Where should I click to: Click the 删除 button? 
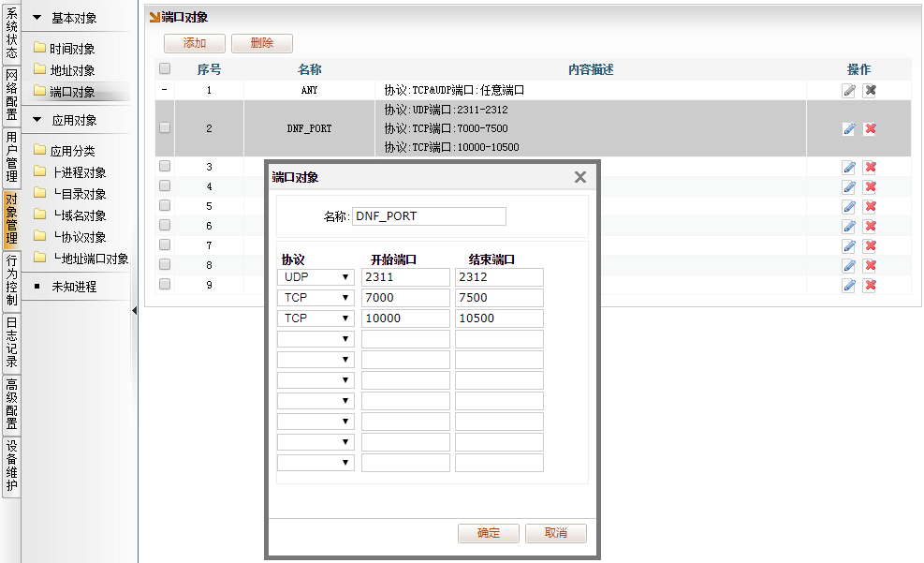pyautogui.click(x=261, y=43)
